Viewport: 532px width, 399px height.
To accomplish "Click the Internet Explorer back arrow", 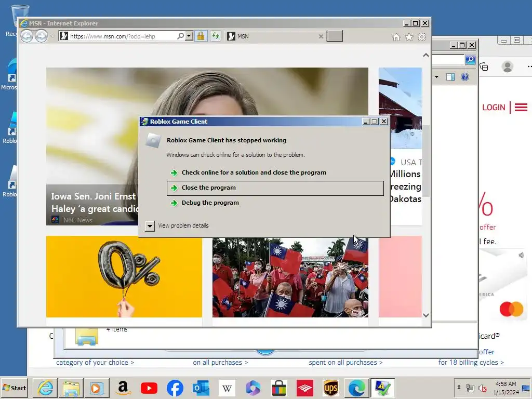I will coord(27,36).
